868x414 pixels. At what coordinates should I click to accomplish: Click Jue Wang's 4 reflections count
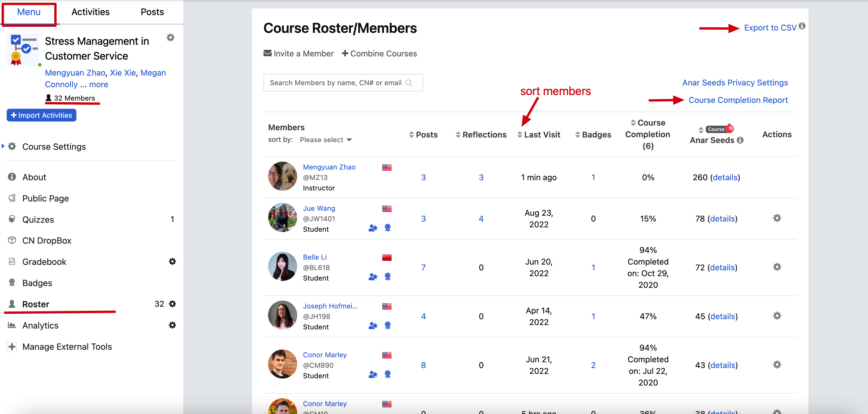pyautogui.click(x=481, y=218)
